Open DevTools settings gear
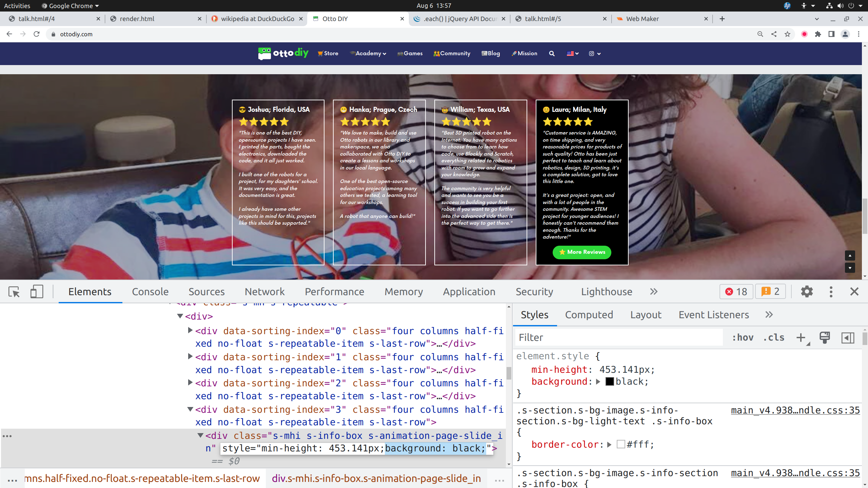 (x=807, y=292)
